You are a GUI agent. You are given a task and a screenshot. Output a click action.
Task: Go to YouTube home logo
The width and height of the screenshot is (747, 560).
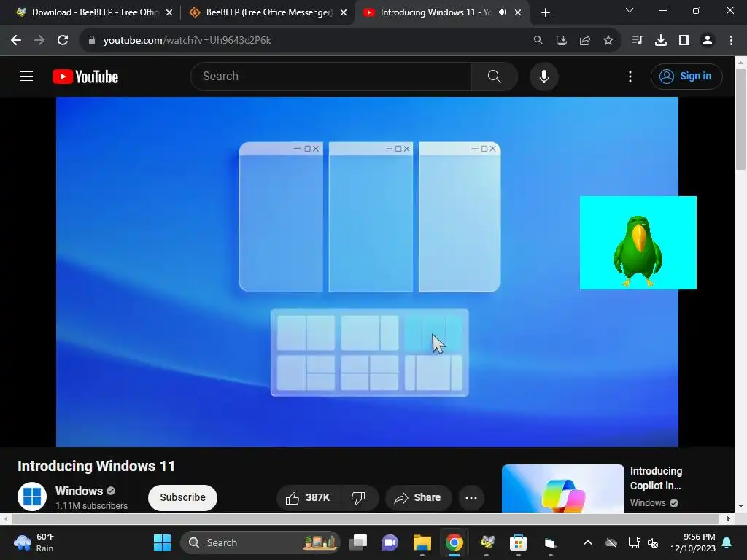[x=85, y=76]
